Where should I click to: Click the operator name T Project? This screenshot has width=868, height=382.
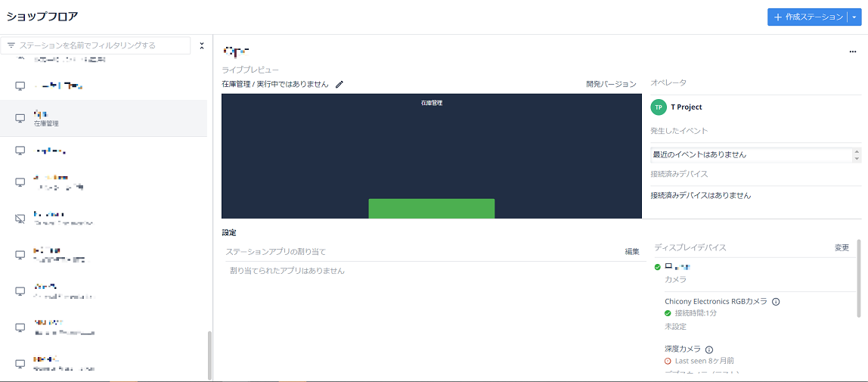tap(686, 107)
